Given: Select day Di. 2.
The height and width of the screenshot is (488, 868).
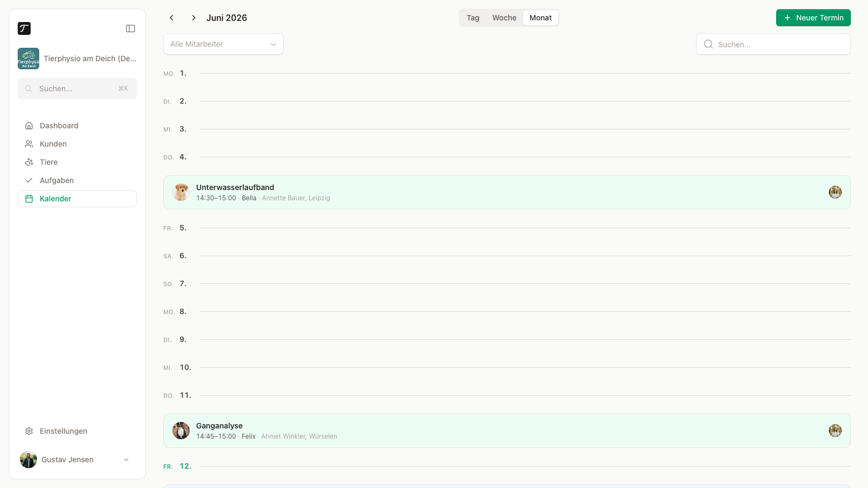Looking at the screenshot, I should (175, 101).
